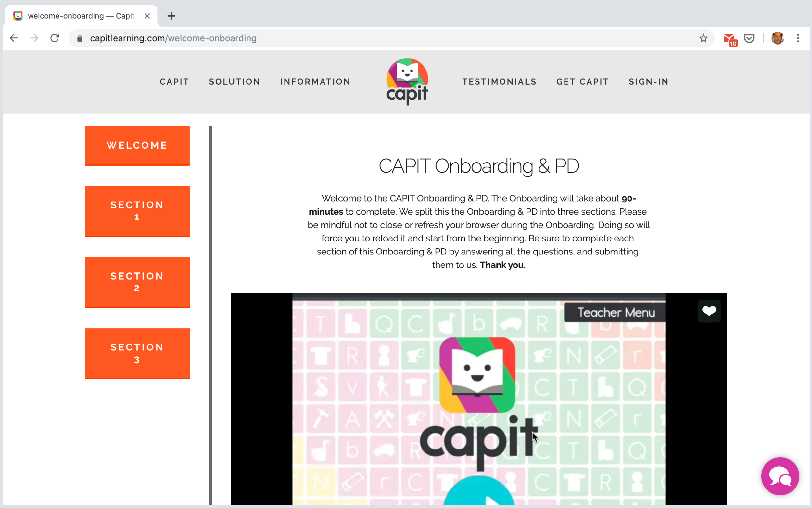Open the SOLUTION menu item
The image size is (812, 508).
pos(235,82)
